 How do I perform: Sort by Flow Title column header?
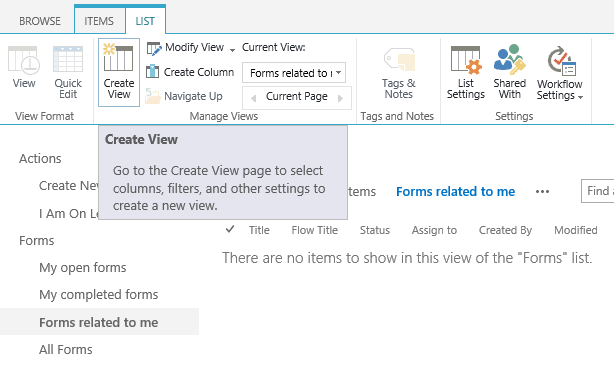(314, 230)
